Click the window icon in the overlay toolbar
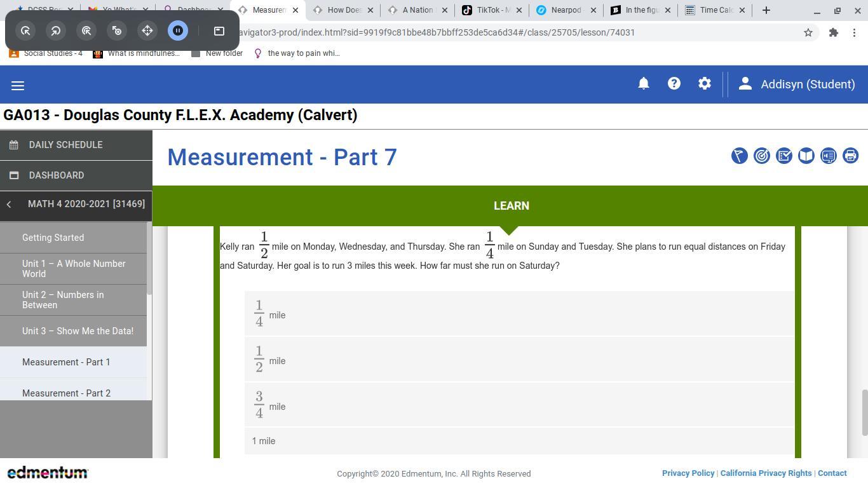 pos(219,30)
